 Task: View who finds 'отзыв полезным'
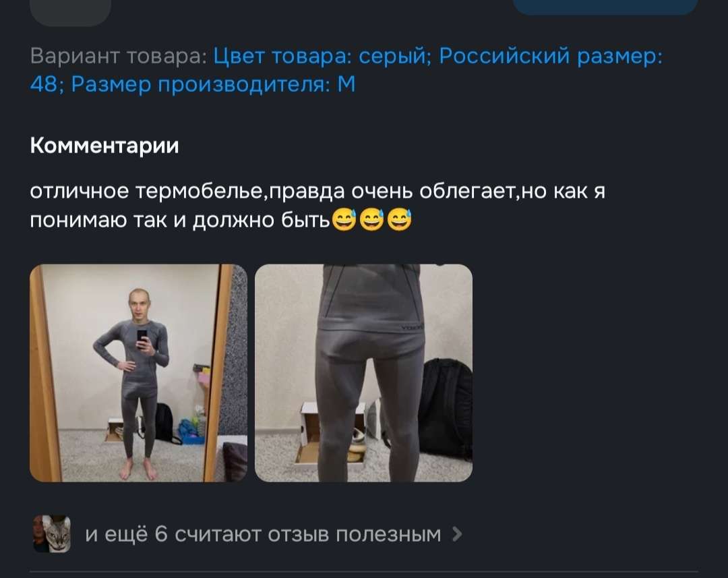click(263, 534)
